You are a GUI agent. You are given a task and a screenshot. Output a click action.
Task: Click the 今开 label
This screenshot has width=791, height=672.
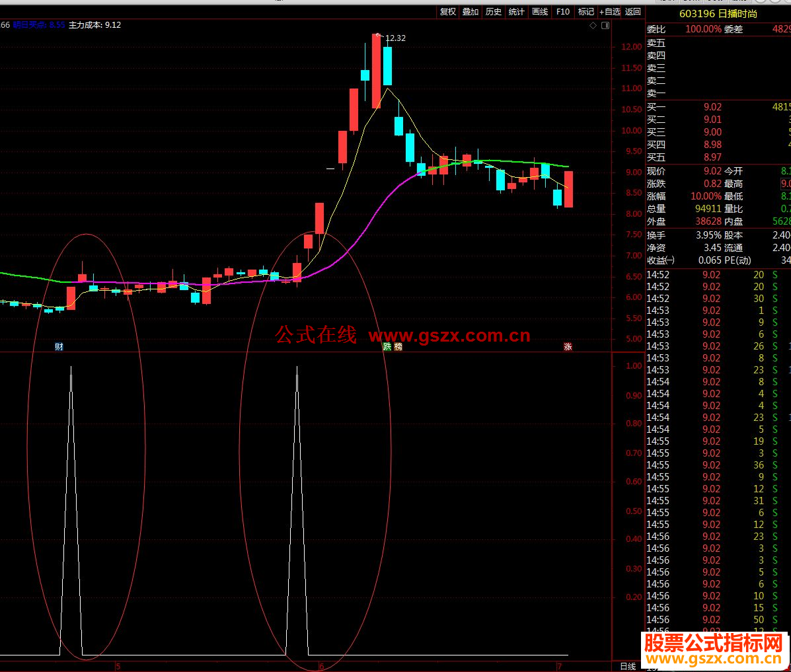click(734, 172)
